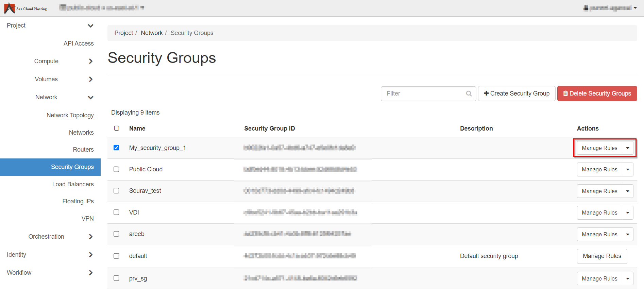Open action dropdown arrow for VDI row
The height and width of the screenshot is (289, 644).
point(628,213)
